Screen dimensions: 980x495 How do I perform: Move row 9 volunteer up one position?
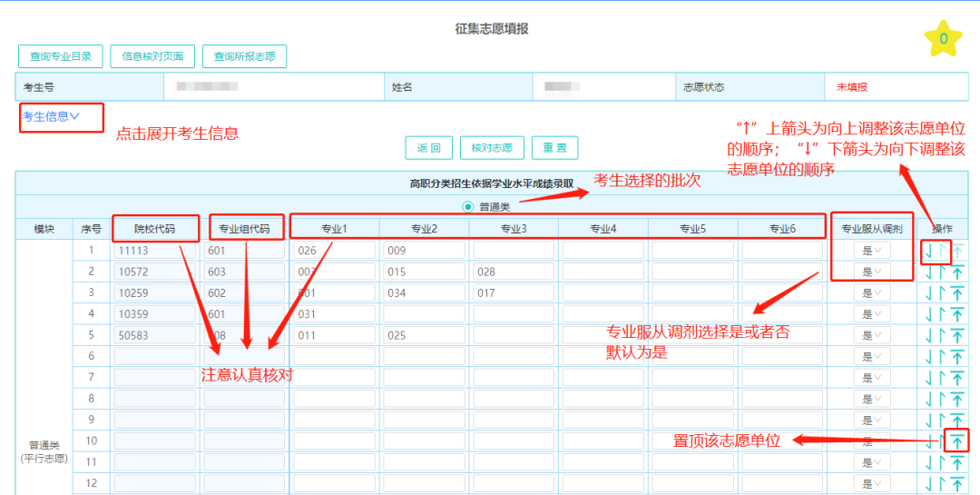coord(941,421)
